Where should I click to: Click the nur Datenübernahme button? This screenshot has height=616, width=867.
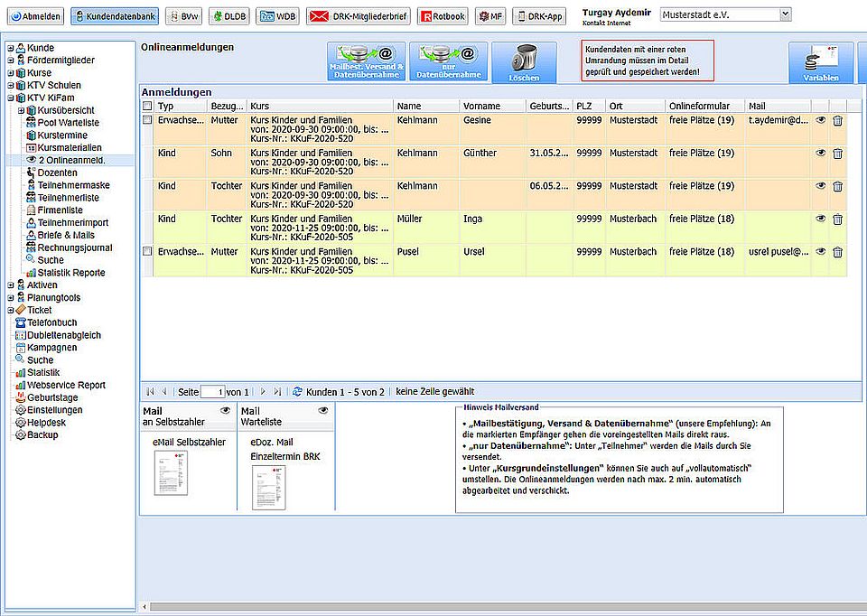448,62
